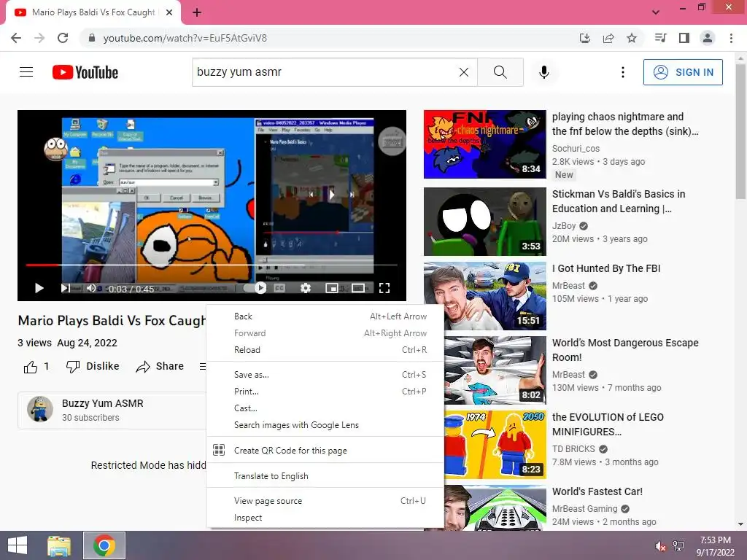Skip to next video in player
747x560 pixels.
pyautogui.click(x=65, y=288)
